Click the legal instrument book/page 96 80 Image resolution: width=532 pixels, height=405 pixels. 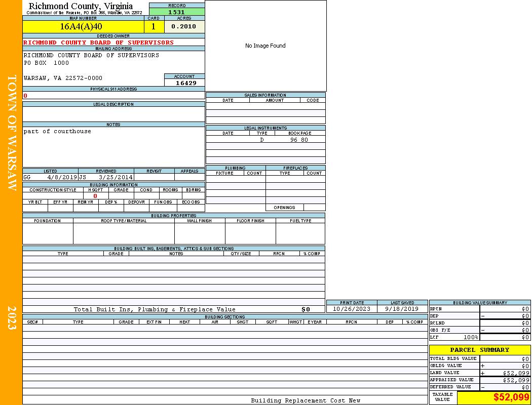pos(299,140)
